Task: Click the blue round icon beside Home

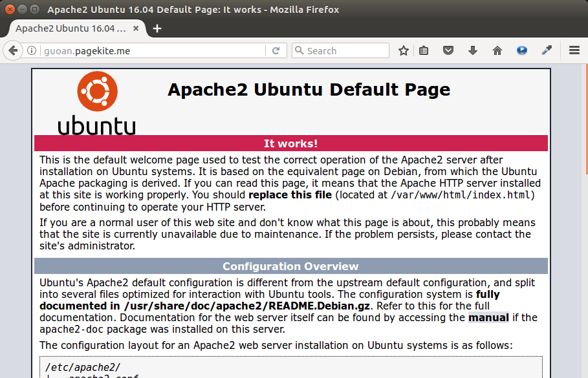Action: click(x=522, y=51)
